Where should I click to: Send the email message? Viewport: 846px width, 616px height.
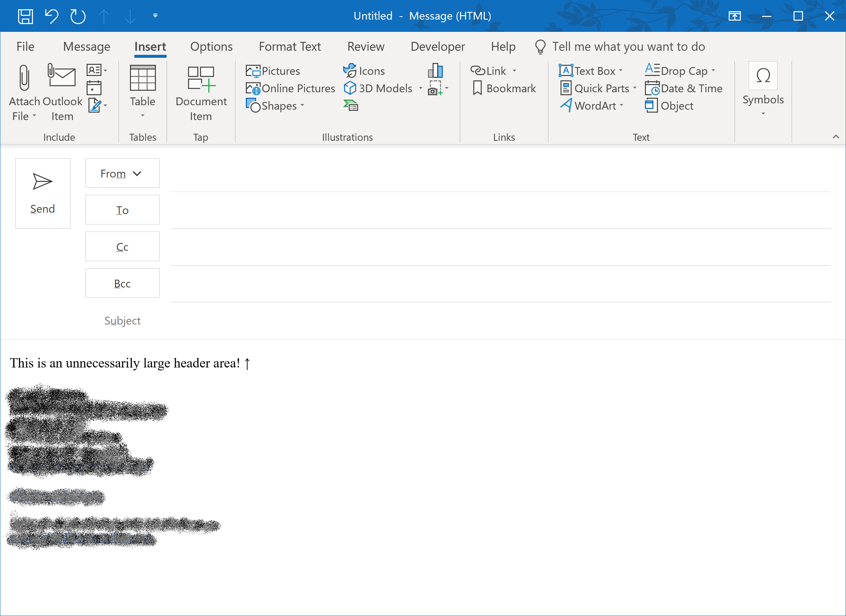click(43, 193)
